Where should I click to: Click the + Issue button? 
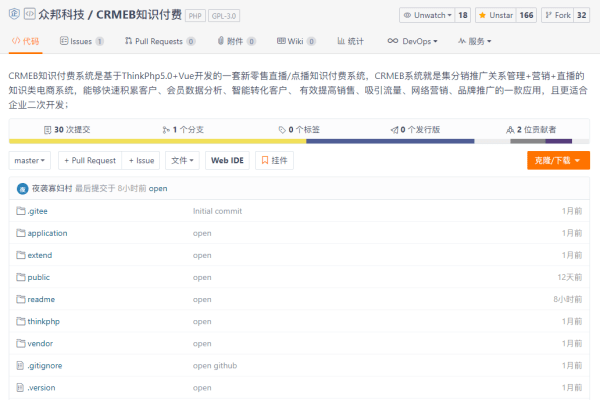tap(141, 160)
